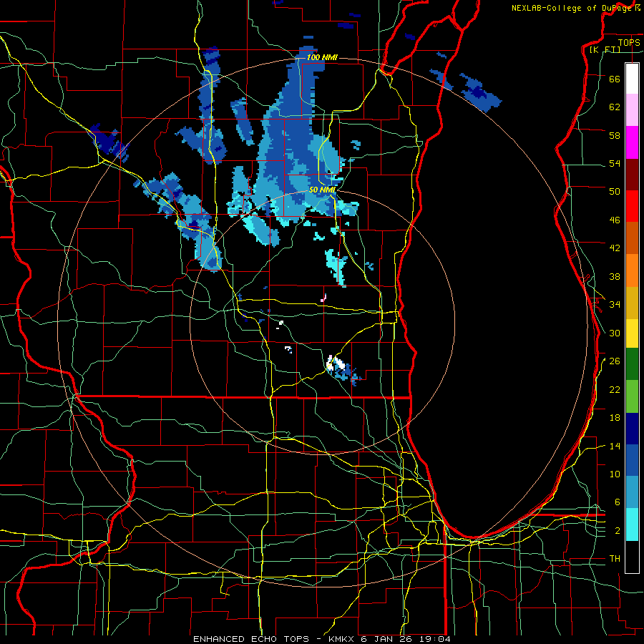Click the light blue swatch near 6

tap(632, 492)
